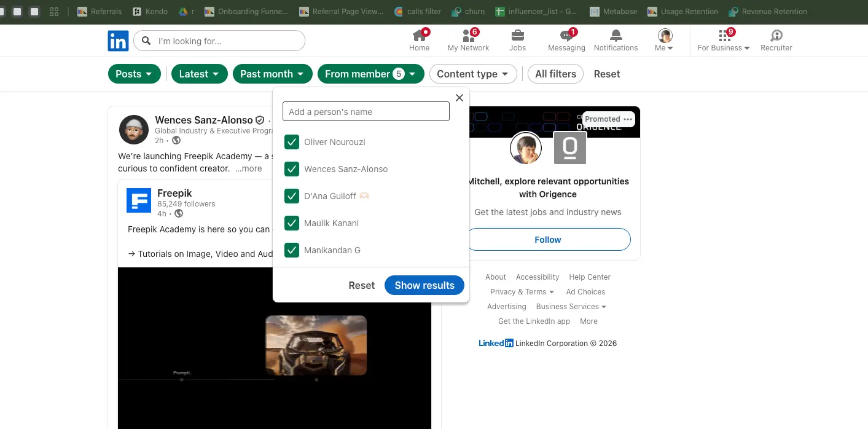Open the Posts filter dropdown
The width and height of the screenshot is (868, 429).
click(x=135, y=74)
